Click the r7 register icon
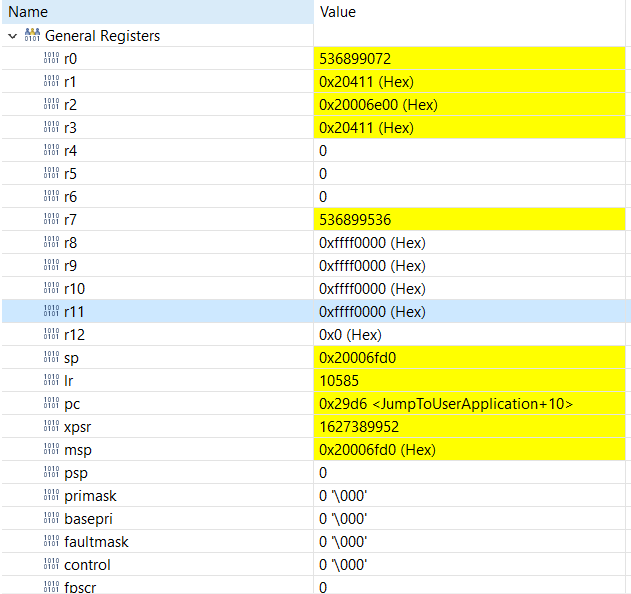The image size is (631, 594). point(52,220)
